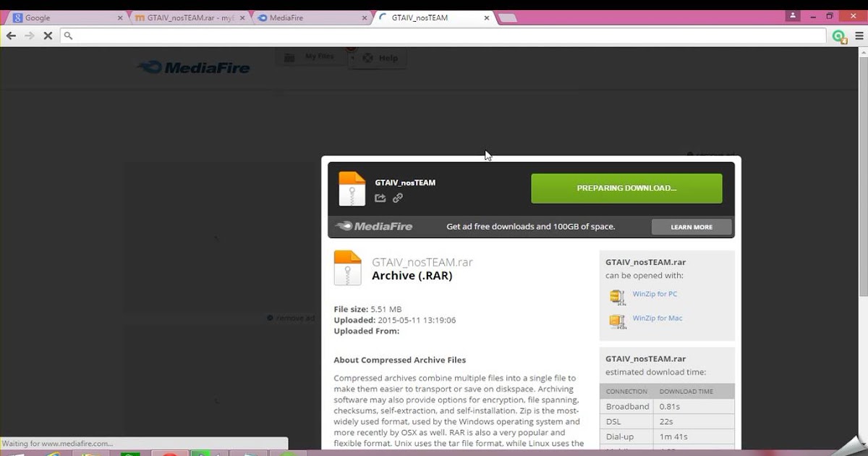Open the Chrome hamburger menu

(x=859, y=35)
